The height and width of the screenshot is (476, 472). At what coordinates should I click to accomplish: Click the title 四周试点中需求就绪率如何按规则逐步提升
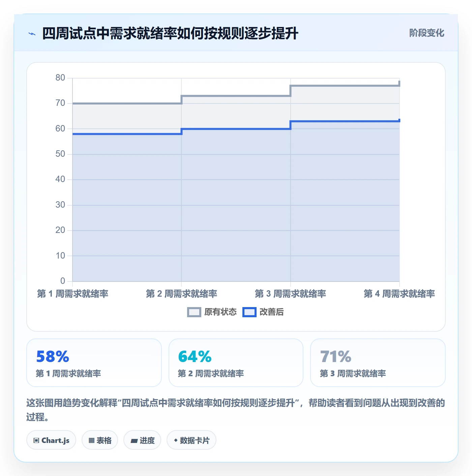170,33
